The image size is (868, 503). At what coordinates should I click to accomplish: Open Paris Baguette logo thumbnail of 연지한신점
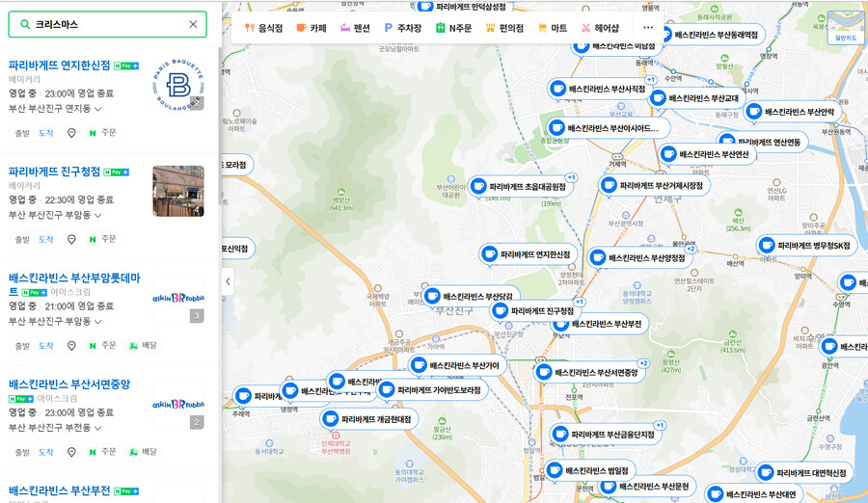pos(178,85)
